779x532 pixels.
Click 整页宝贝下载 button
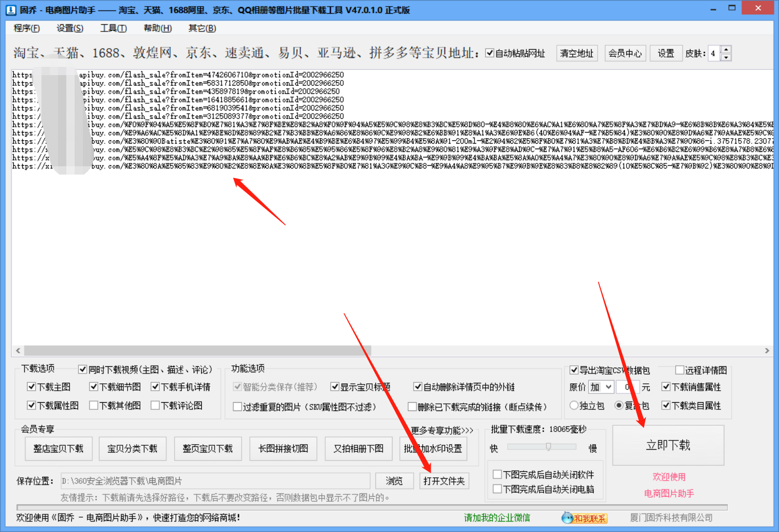[x=207, y=449]
